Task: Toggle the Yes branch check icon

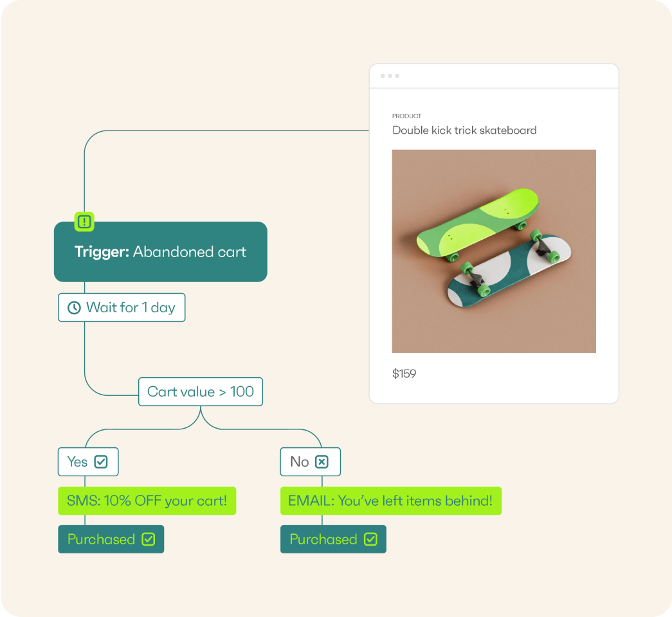Action: [x=101, y=462]
